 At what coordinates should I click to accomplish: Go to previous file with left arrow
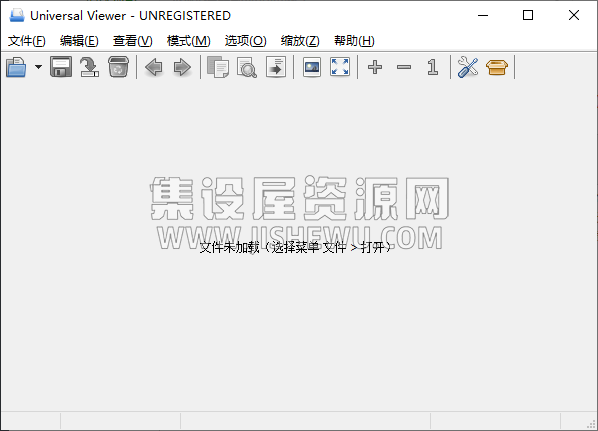(154, 68)
